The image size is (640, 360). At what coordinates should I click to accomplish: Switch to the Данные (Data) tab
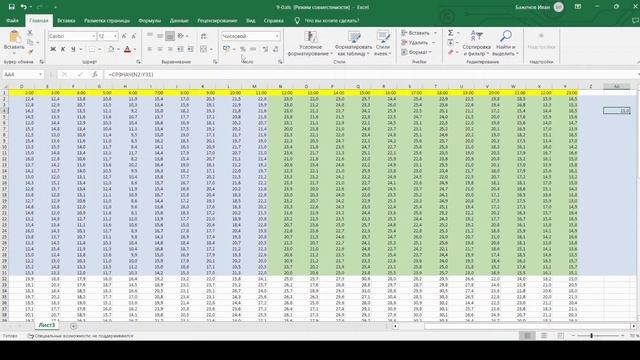click(x=179, y=20)
